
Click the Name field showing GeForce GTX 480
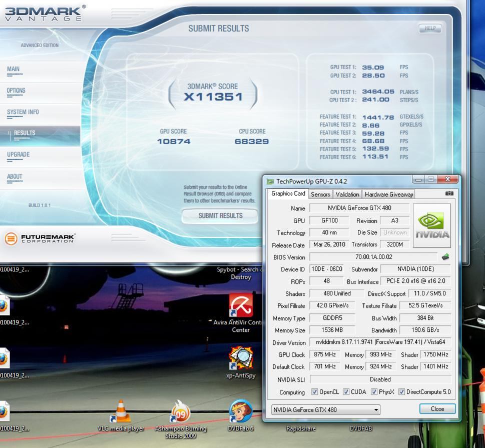coord(359,208)
